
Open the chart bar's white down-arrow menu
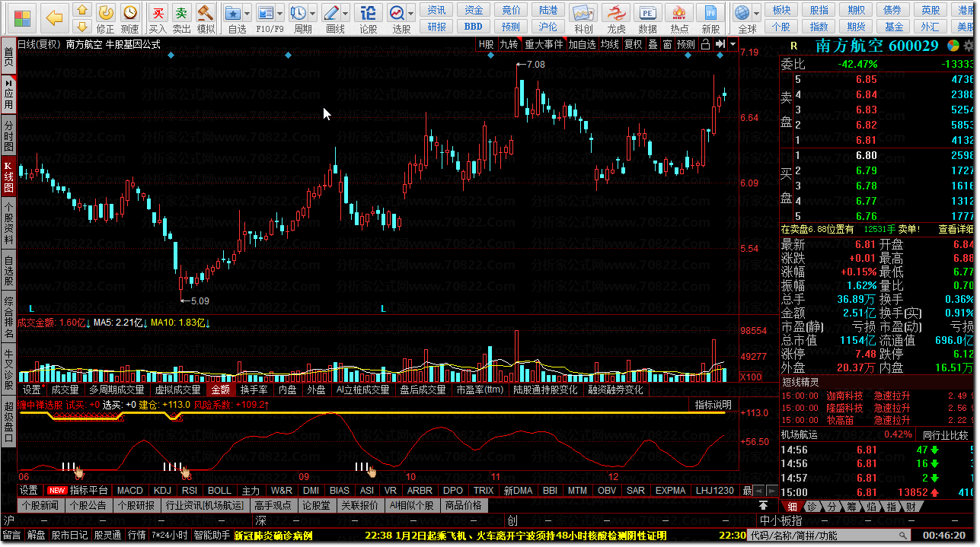(732, 44)
